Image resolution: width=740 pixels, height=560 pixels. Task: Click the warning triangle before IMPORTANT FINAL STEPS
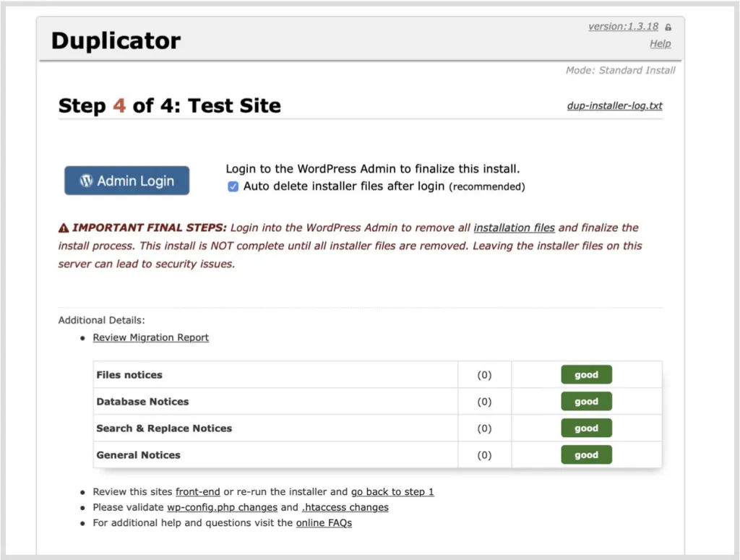[64, 227]
